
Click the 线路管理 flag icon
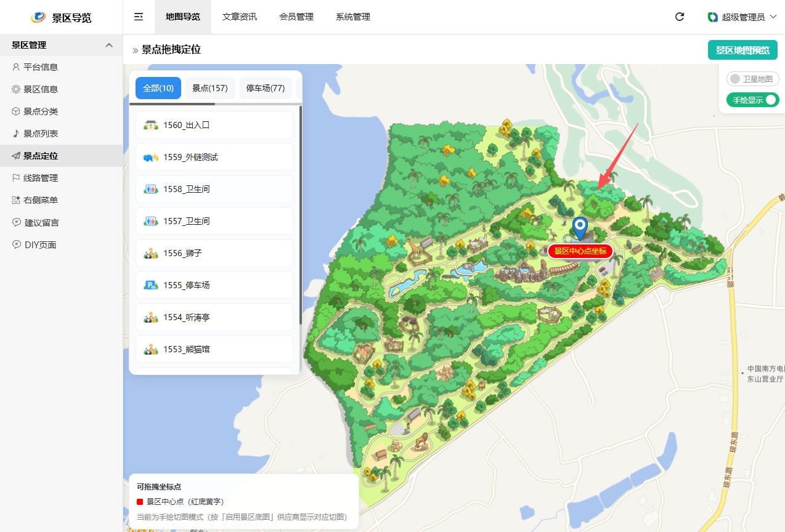16,178
